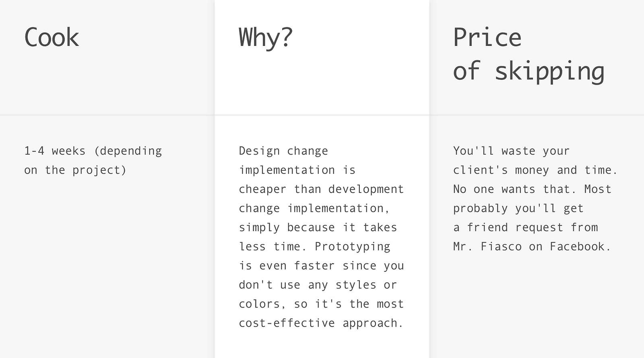
Task: Click the "implementation is" line
Action: pyautogui.click(x=297, y=170)
